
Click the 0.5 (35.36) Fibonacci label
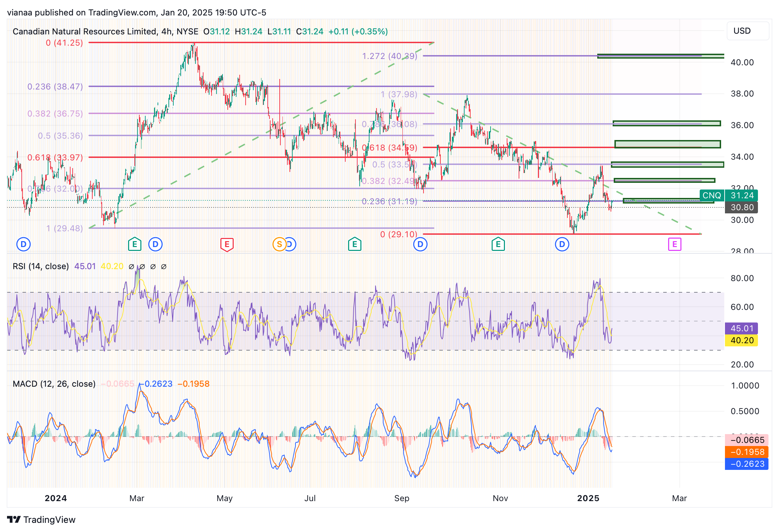[x=60, y=136]
